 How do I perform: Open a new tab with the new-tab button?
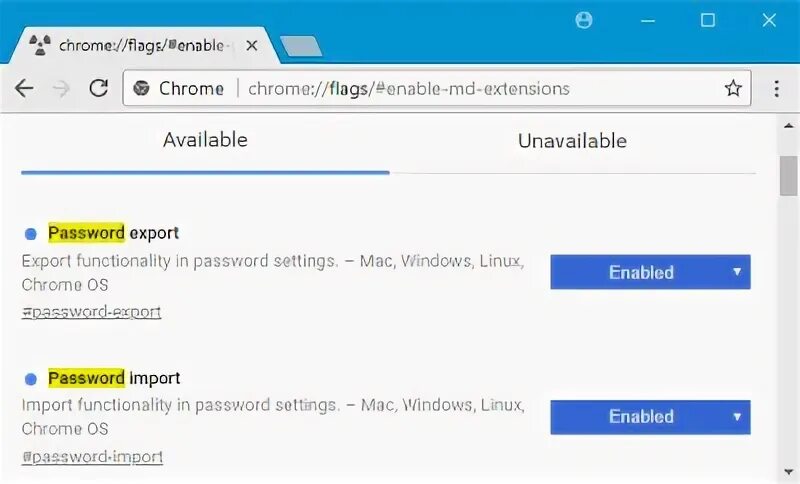click(x=300, y=46)
